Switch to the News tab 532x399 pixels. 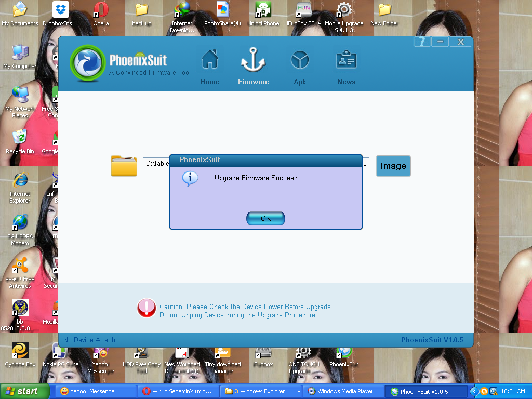[x=346, y=66]
